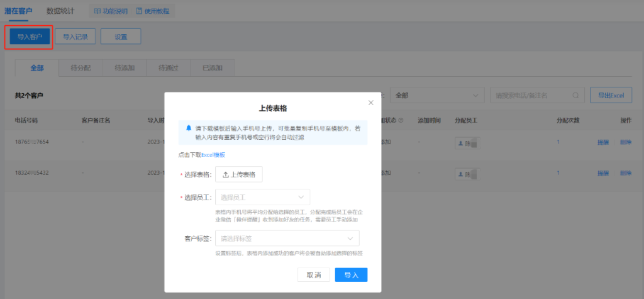Select the 已添加 tab
This screenshot has width=644, height=299.
pyautogui.click(x=213, y=68)
